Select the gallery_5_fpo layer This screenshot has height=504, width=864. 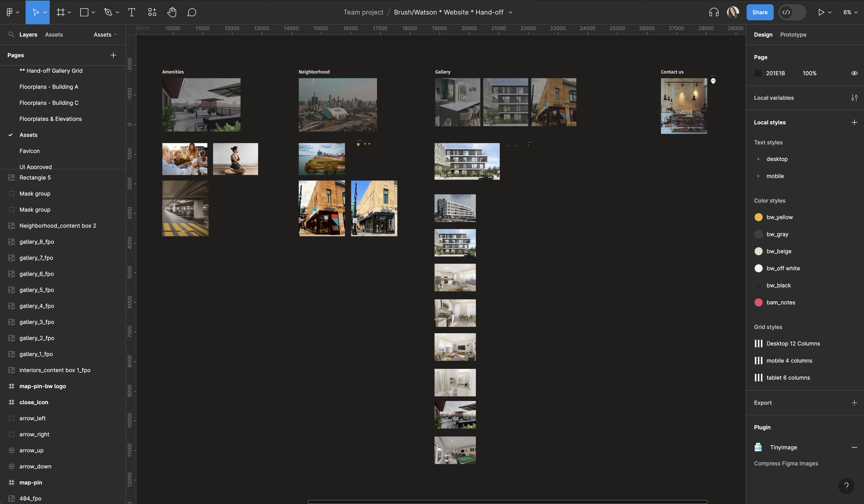click(x=37, y=290)
